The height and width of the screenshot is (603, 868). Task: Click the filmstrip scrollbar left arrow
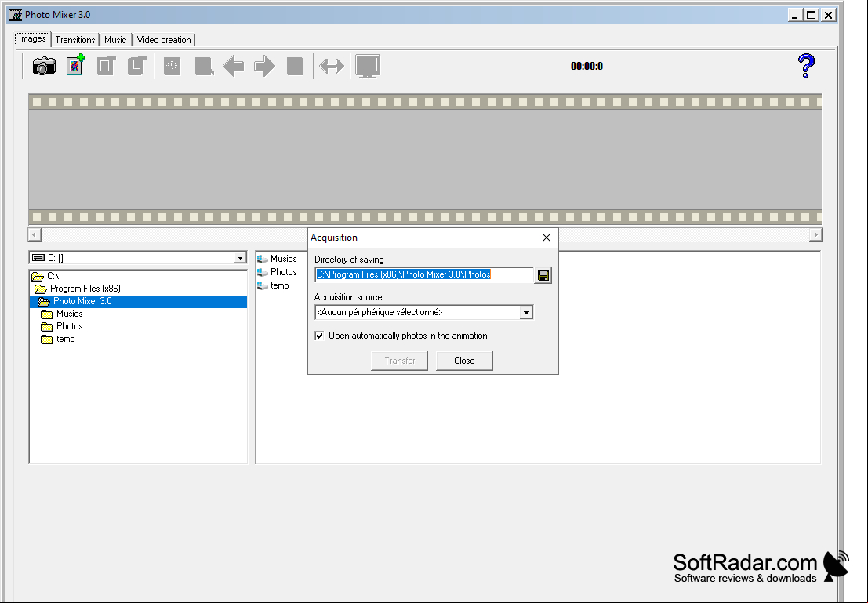point(35,234)
